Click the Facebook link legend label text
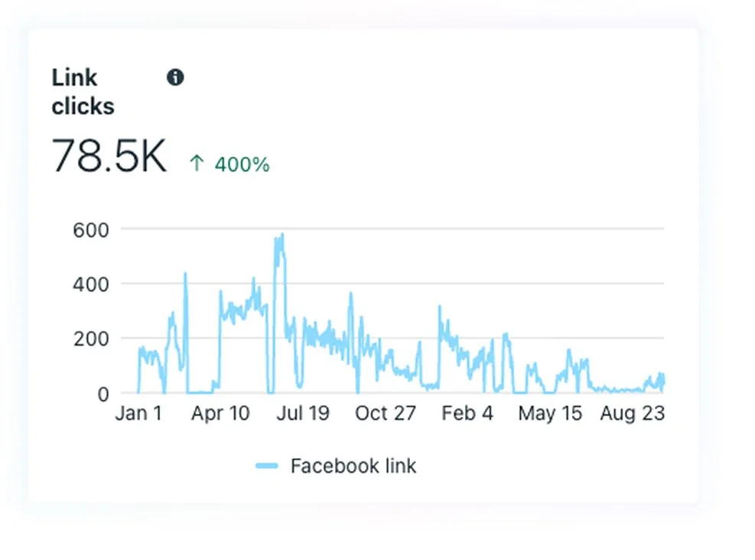 pyautogui.click(x=353, y=466)
